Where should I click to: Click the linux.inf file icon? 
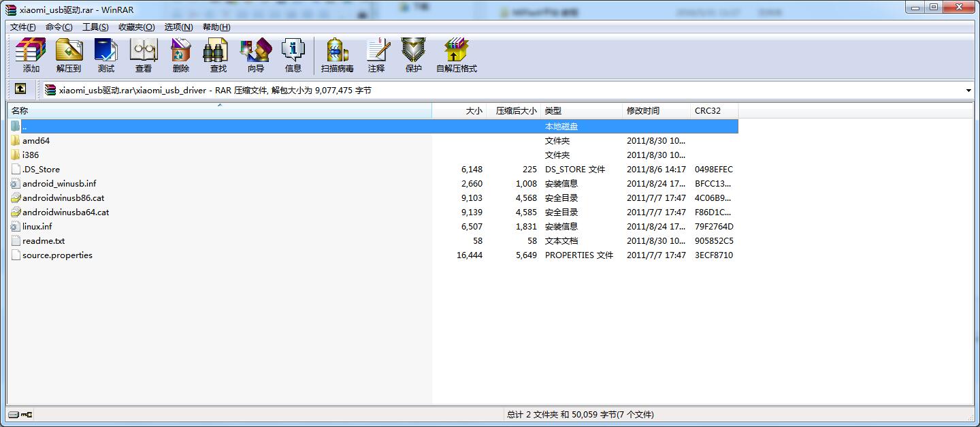point(16,226)
